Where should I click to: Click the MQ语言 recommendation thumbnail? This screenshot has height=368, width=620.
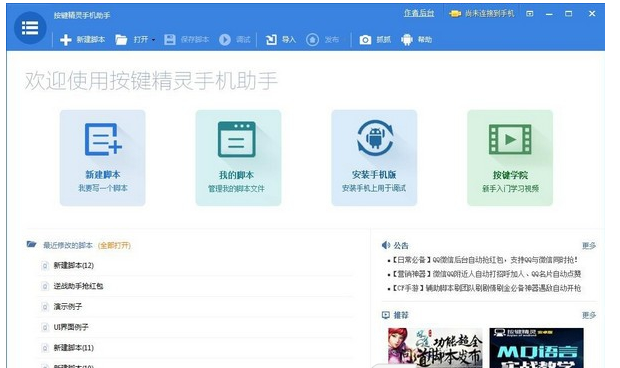536,348
